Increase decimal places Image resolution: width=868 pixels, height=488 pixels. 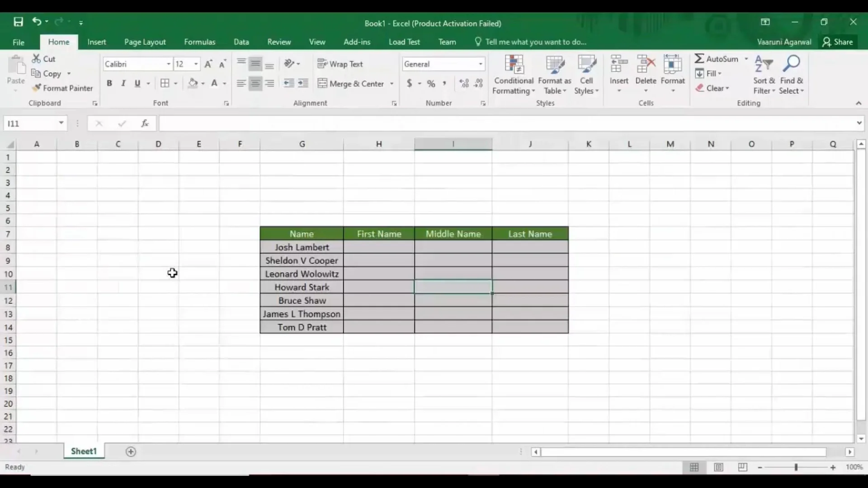pyautogui.click(x=463, y=84)
